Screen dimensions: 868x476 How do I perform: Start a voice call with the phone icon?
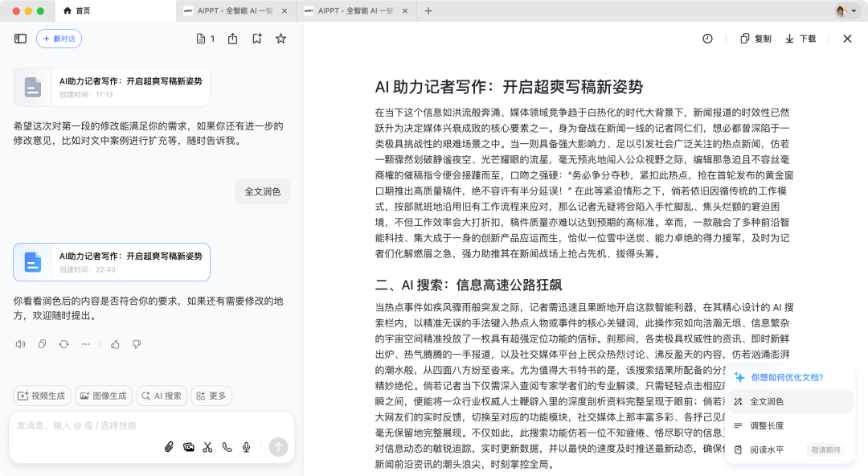(x=227, y=447)
